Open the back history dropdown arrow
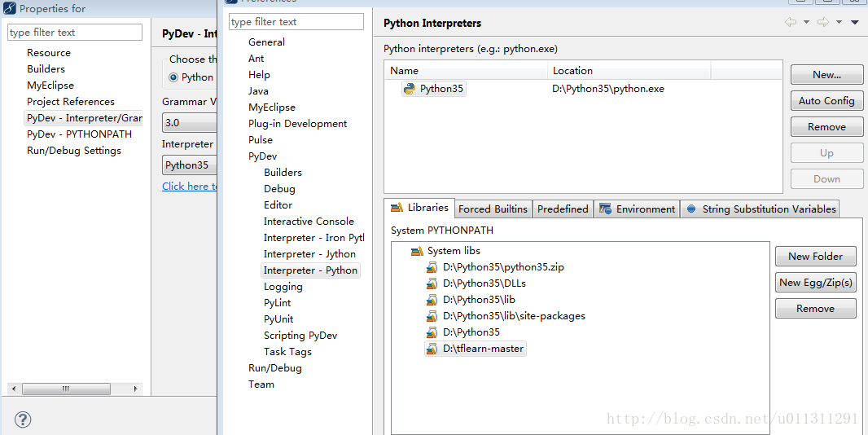This screenshot has height=435, width=868. 807,22
